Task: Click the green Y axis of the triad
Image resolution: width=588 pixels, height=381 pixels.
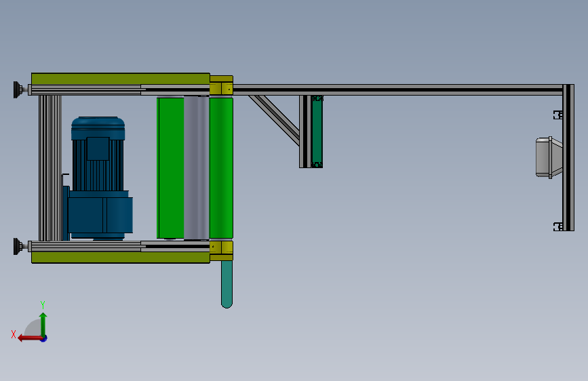Action: point(43,324)
